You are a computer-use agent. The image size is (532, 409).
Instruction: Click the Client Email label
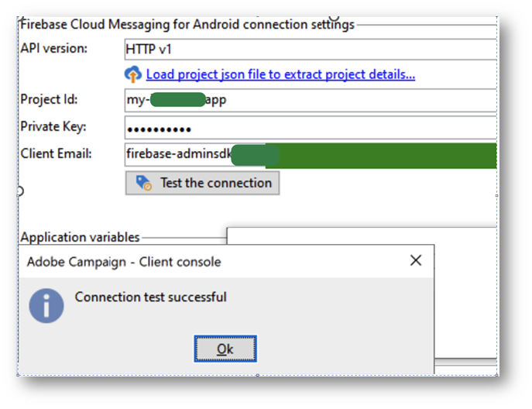point(56,153)
